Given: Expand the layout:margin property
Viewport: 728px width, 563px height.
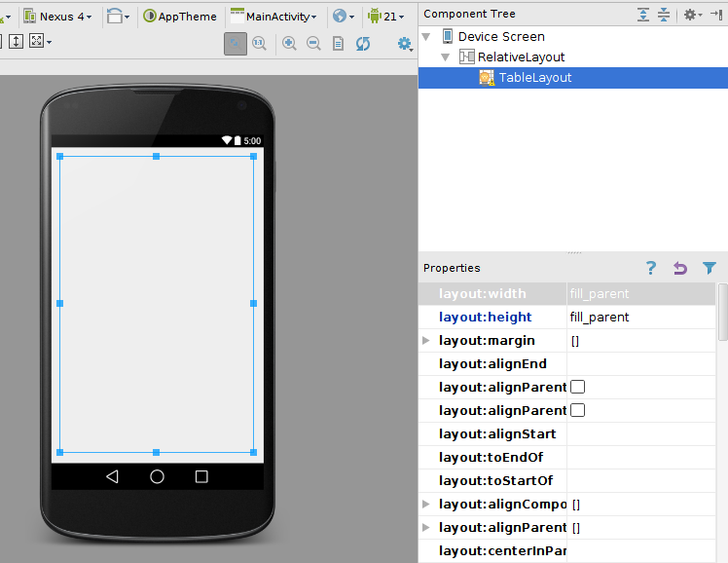Looking at the screenshot, I should (x=425, y=341).
